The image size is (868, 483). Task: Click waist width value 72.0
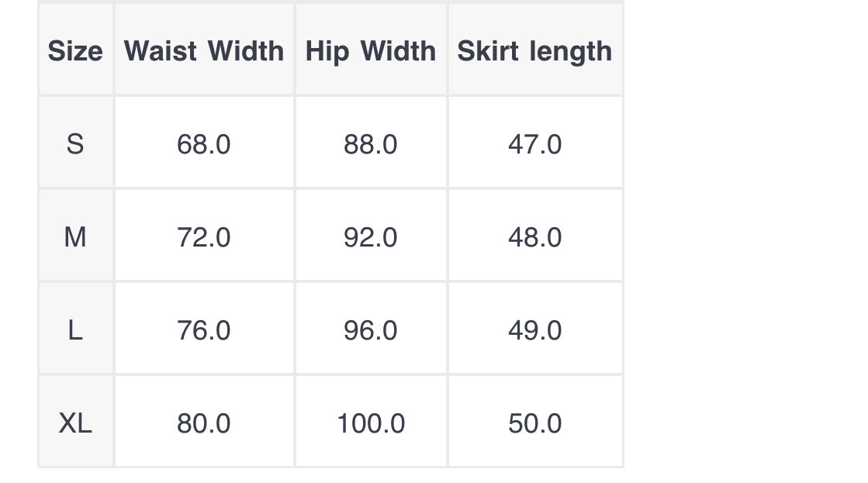click(x=204, y=237)
